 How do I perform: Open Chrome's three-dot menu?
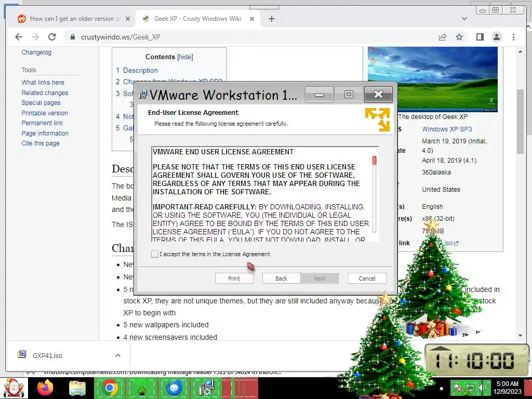(x=513, y=37)
